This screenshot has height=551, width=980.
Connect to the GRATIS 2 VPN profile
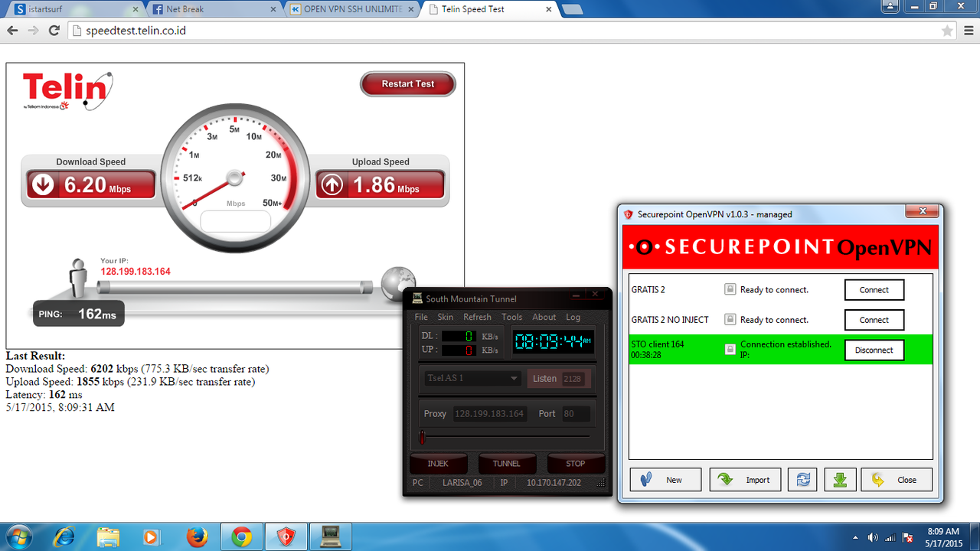[x=874, y=290]
